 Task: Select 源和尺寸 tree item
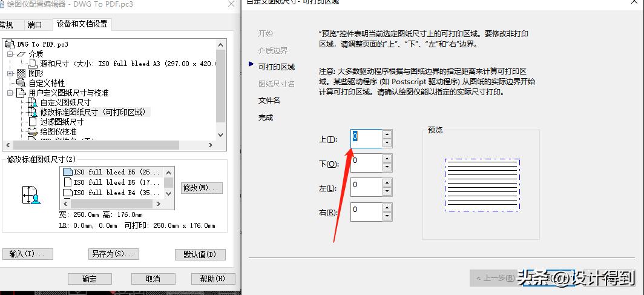[127, 64]
